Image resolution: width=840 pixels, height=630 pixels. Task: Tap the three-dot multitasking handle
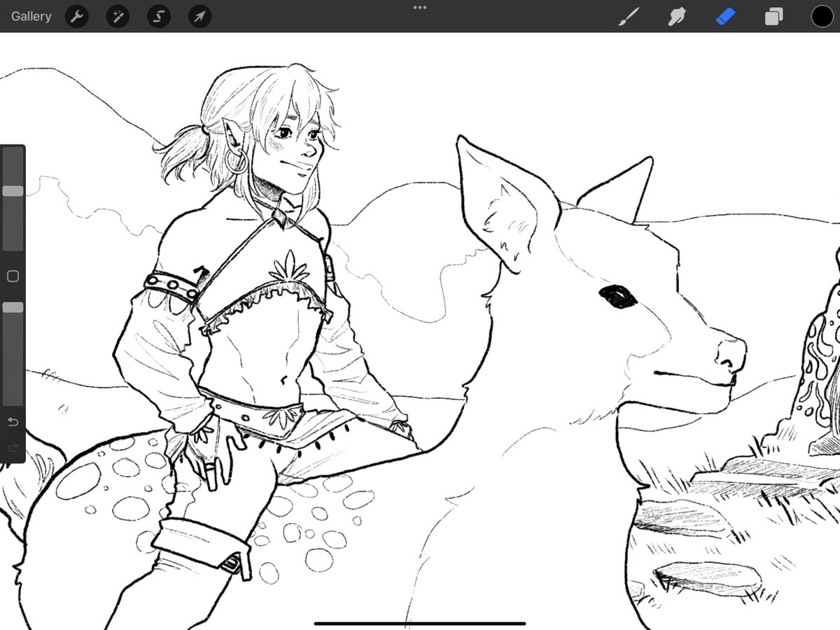coord(420,8)
